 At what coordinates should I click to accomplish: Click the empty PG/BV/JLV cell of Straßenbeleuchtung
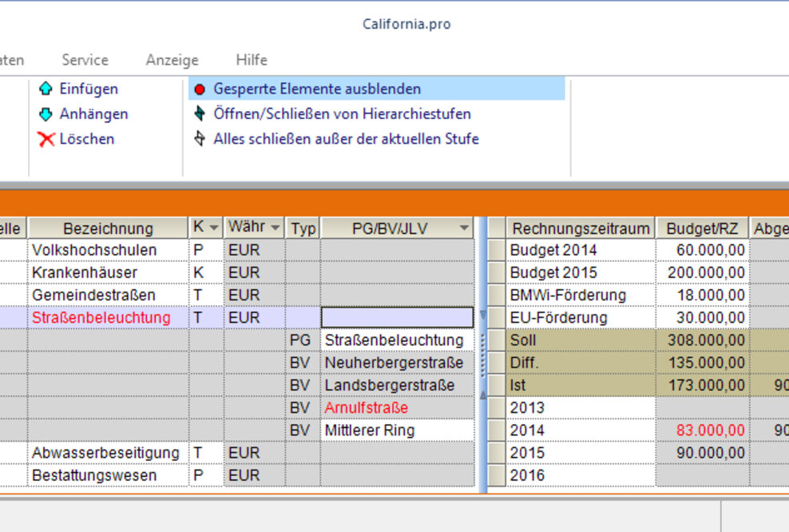pyautogui.click(x=395, y=317)
